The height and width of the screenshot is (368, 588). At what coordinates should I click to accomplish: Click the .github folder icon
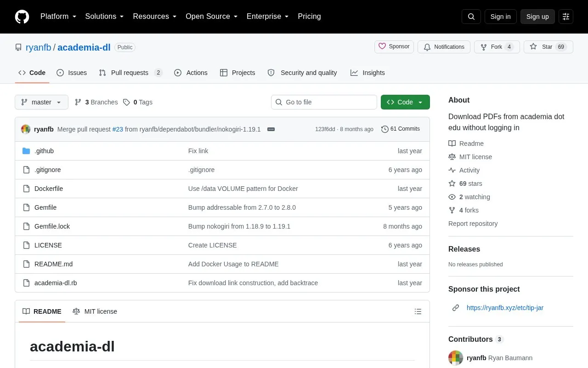pos(26,151)
